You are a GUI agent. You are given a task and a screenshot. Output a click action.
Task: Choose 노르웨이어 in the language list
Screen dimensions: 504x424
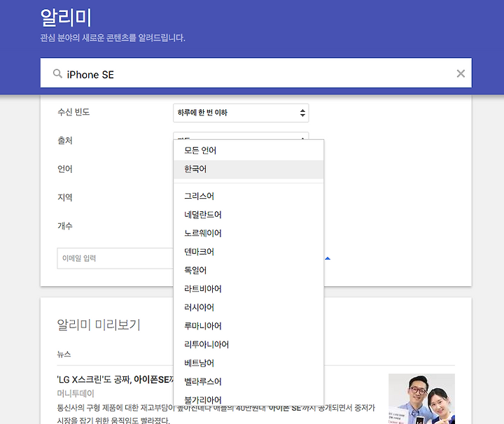248,233
